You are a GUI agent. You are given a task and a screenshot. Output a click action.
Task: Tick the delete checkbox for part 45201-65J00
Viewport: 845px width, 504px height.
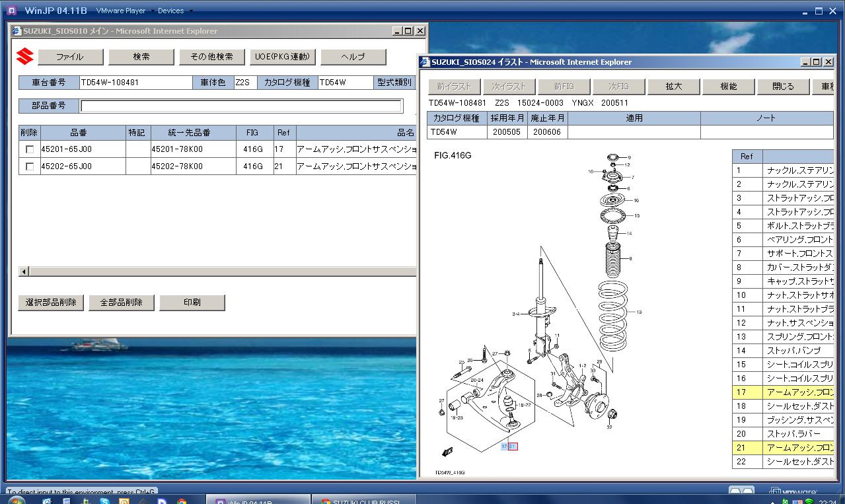click(x=30, y=149)
